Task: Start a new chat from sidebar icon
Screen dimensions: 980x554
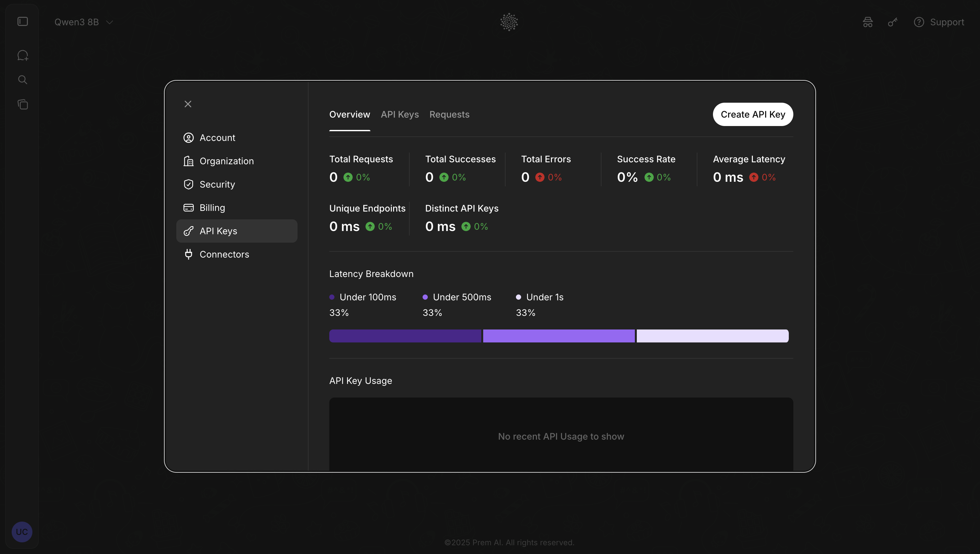Action: 23,55
